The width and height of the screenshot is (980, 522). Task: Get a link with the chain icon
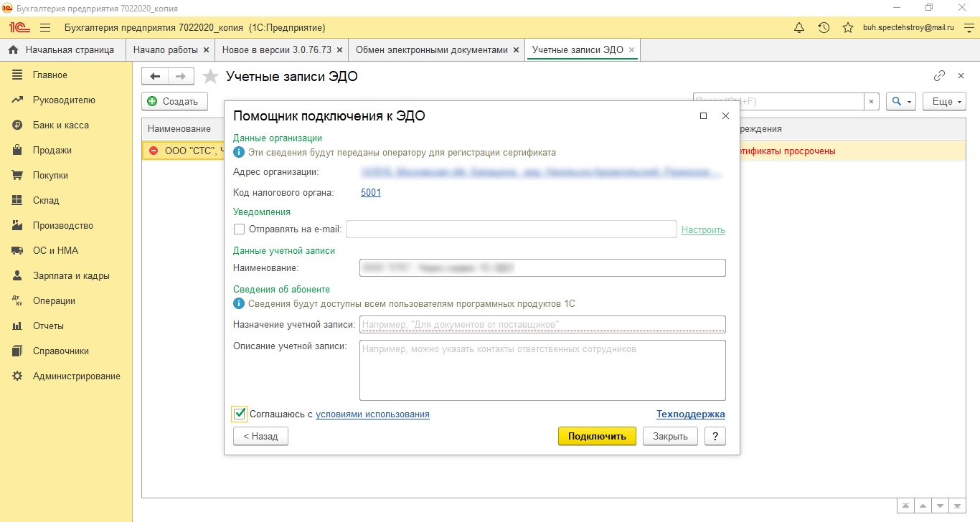(939, 76)
